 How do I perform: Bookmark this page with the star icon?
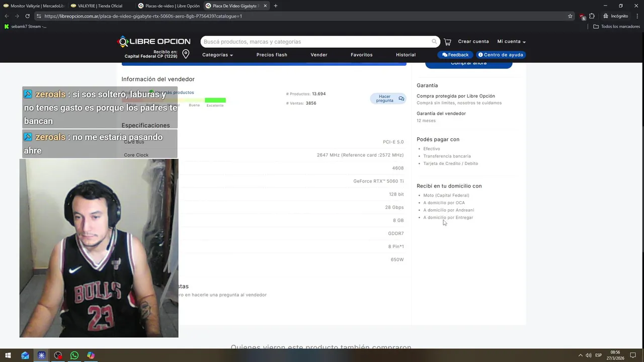coord(570,16)
